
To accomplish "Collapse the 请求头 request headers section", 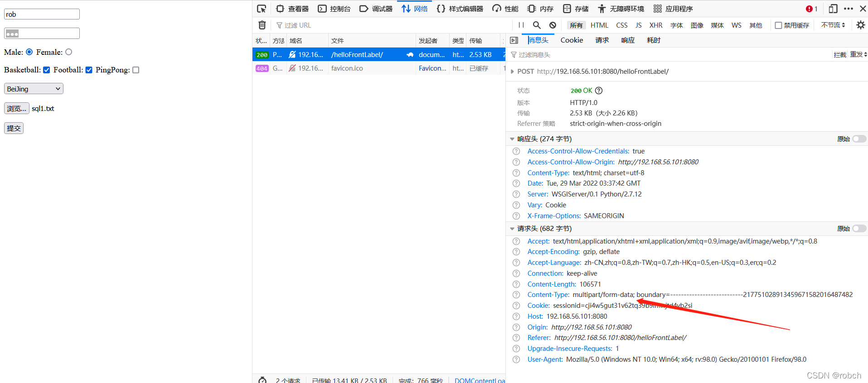I will 512,229.
